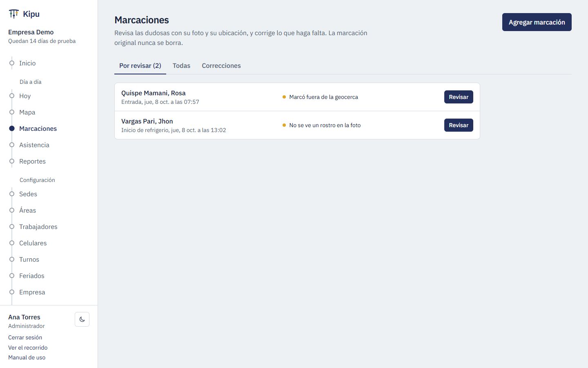Click 'No se ve un rostro en la foto'
588x368 pixels.
click(x=325, y=125)
